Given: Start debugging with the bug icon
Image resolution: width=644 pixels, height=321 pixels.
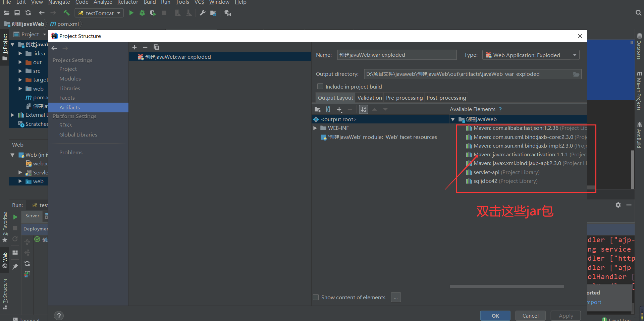Looking at the screenshot, I should click(142, 13).
